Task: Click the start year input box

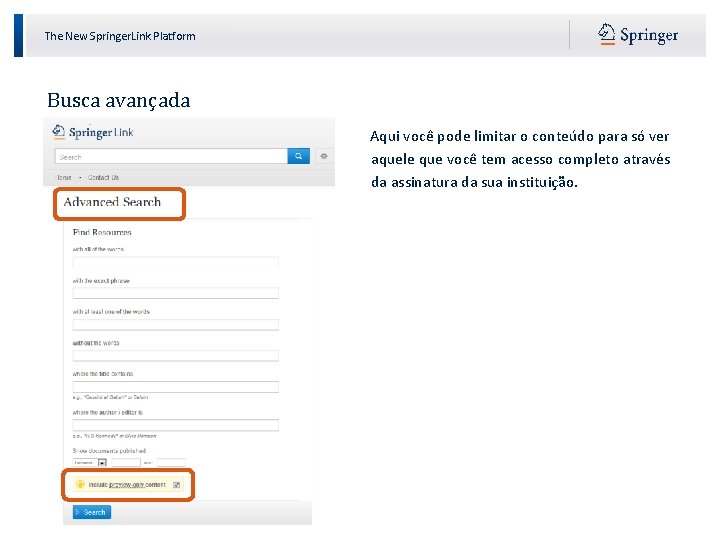Action: (126, 462)
